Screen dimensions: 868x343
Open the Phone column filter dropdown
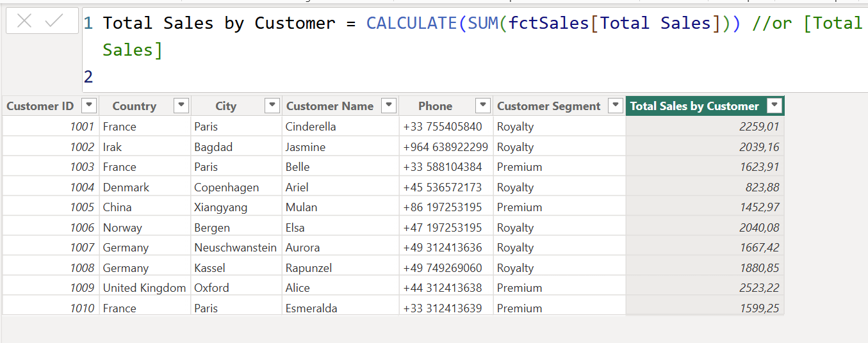click(x=483, y=106)
